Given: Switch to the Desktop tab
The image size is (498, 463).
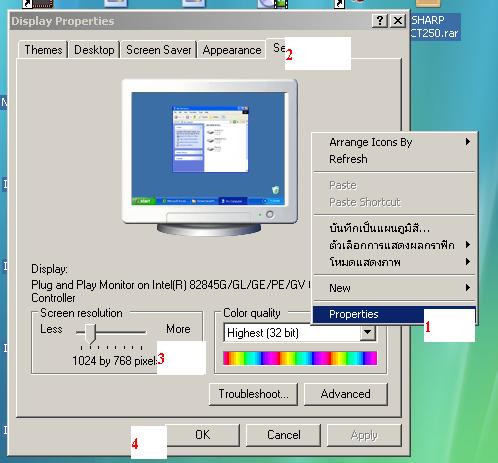Looking at the screenshot, I should coord(94,50).
